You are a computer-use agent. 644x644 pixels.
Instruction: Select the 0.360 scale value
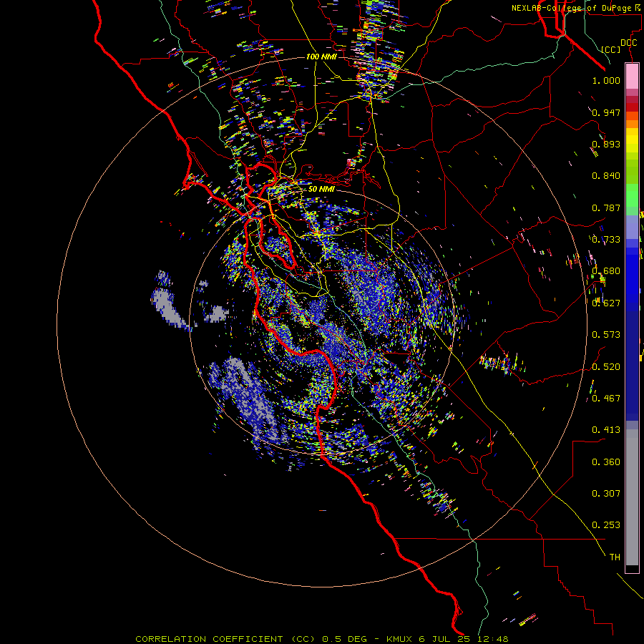606,462
